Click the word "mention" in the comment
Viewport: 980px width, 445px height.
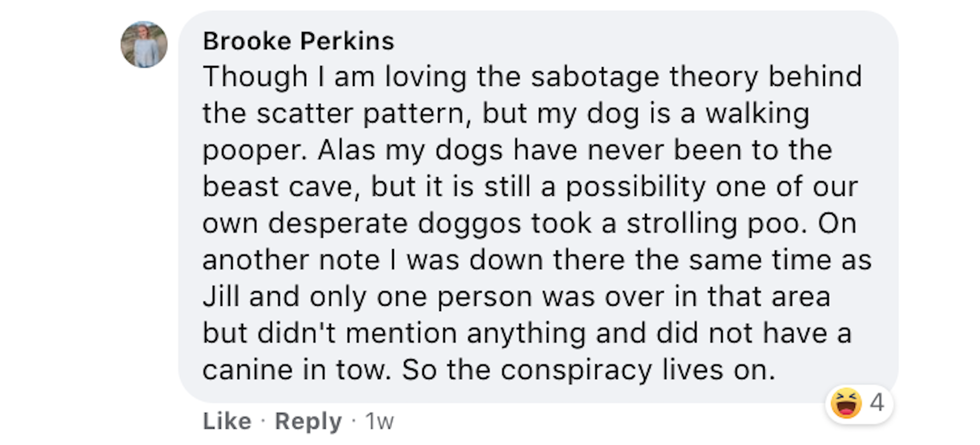[x=401, y=333]
